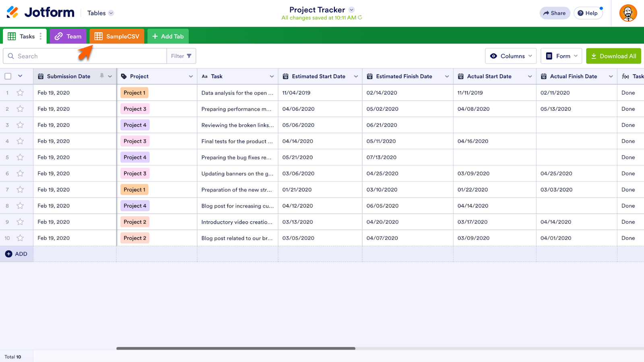Image resolution: width=644 pixels, height=362 pixels.
Task: Open the SampleCSV tab
Action: [117, 36]
